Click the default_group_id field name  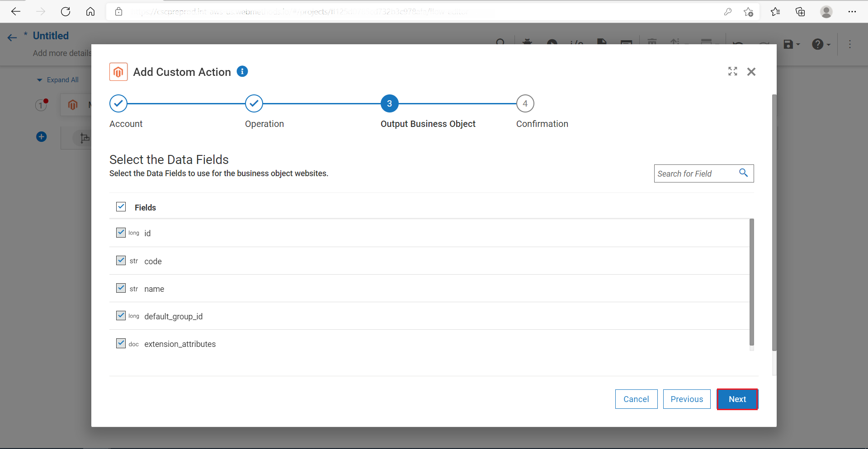[x=174, y=317]
